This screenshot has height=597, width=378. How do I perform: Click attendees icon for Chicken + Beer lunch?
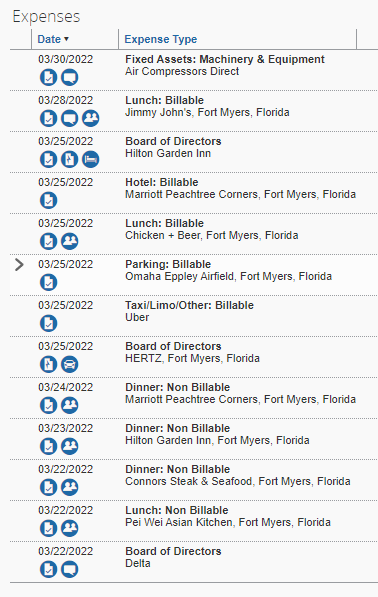coord(70,241)
